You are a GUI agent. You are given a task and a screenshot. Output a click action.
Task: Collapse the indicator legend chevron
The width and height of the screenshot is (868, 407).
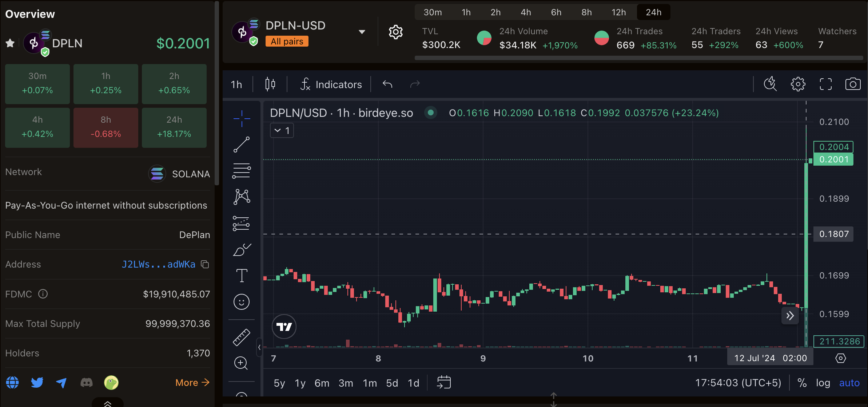[278, 130]
